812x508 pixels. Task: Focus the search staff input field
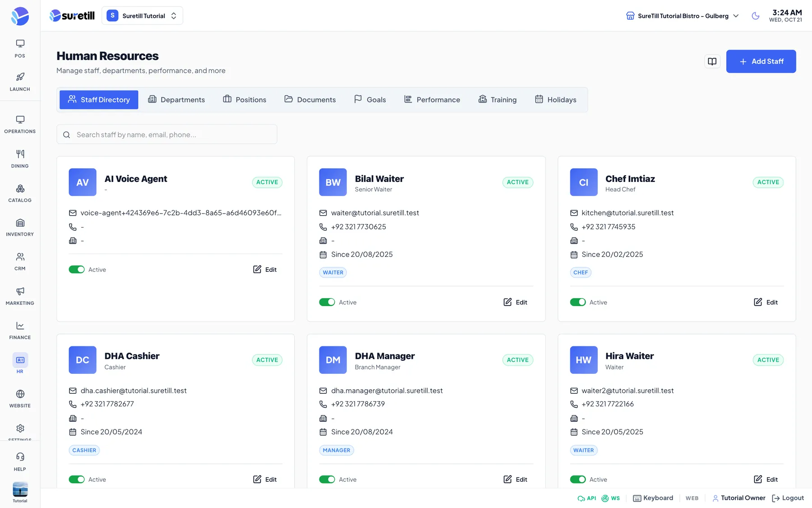(x=167, y=135)
